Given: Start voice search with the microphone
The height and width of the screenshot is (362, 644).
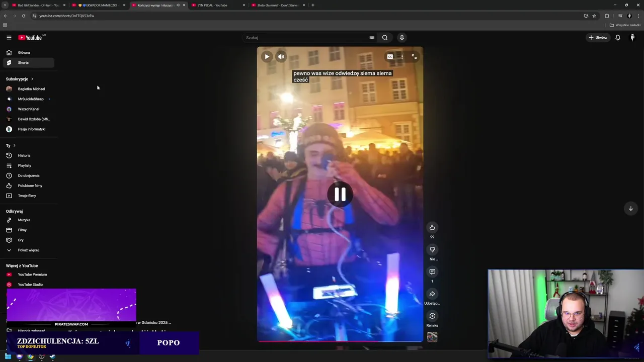Looking at the screenshot, I should [401, 38].
